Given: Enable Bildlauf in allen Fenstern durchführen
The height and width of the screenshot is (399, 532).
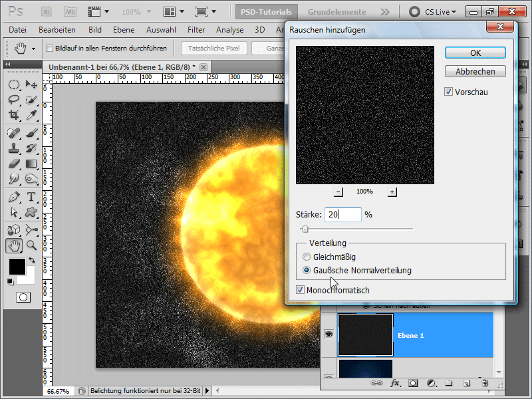Looking at the screenshot, I should 49,48.
